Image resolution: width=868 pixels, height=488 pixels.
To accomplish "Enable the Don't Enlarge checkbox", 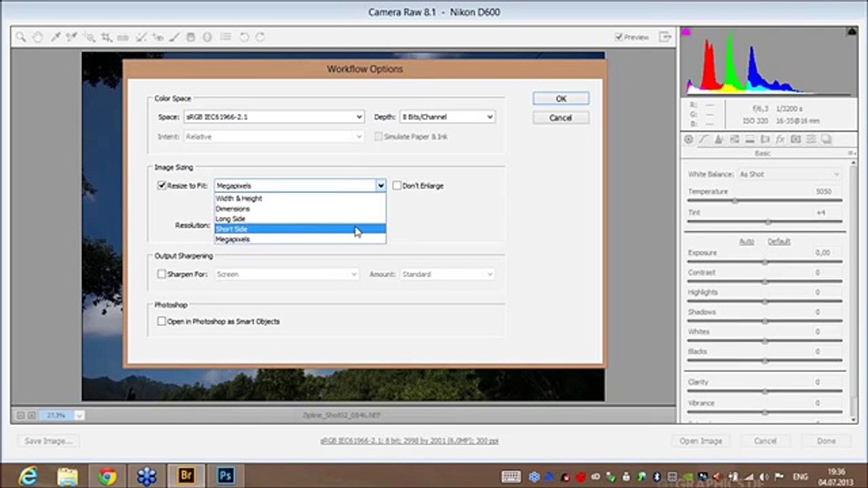I will [397, 186].
